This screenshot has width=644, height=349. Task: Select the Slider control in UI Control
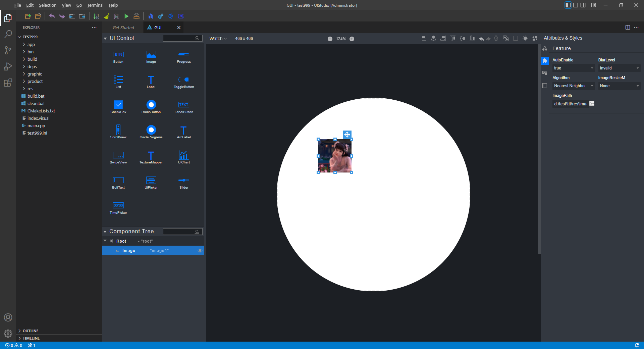(x=183, y=181)
